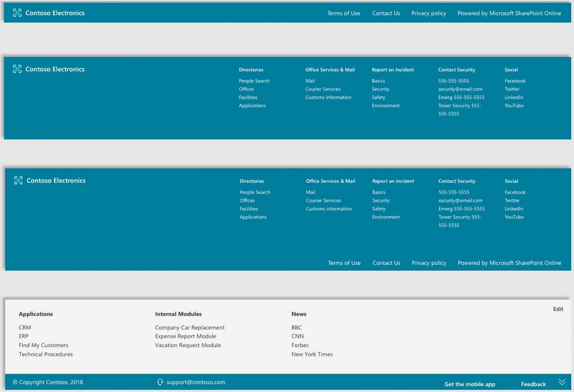Open Contact Us in the top navigation
574x392 pixels.
click(386, 13)
